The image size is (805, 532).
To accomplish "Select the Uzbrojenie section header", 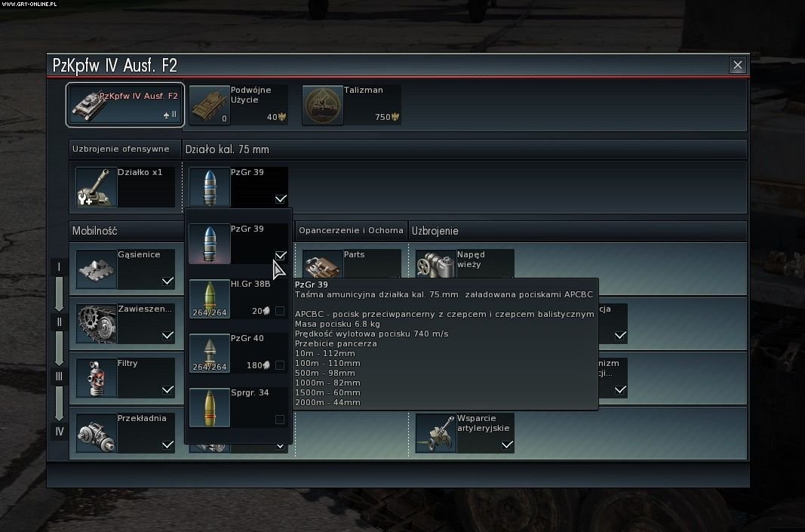I will point(435,231).
